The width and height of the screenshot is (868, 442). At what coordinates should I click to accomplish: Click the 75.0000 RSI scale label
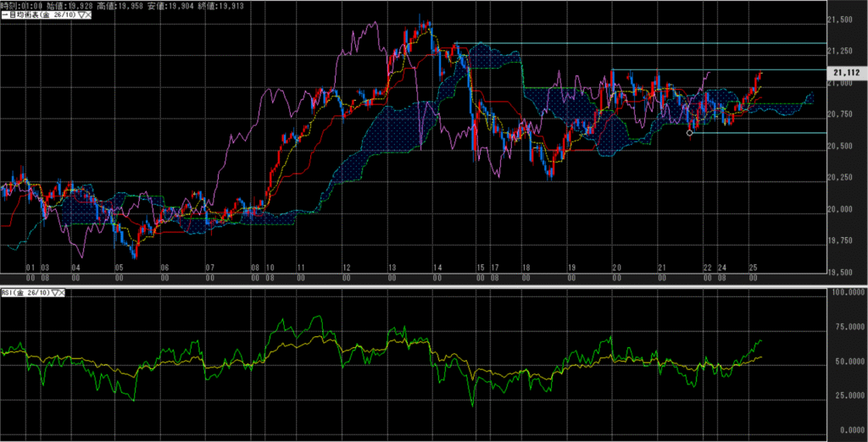click(x=846, y=328)
